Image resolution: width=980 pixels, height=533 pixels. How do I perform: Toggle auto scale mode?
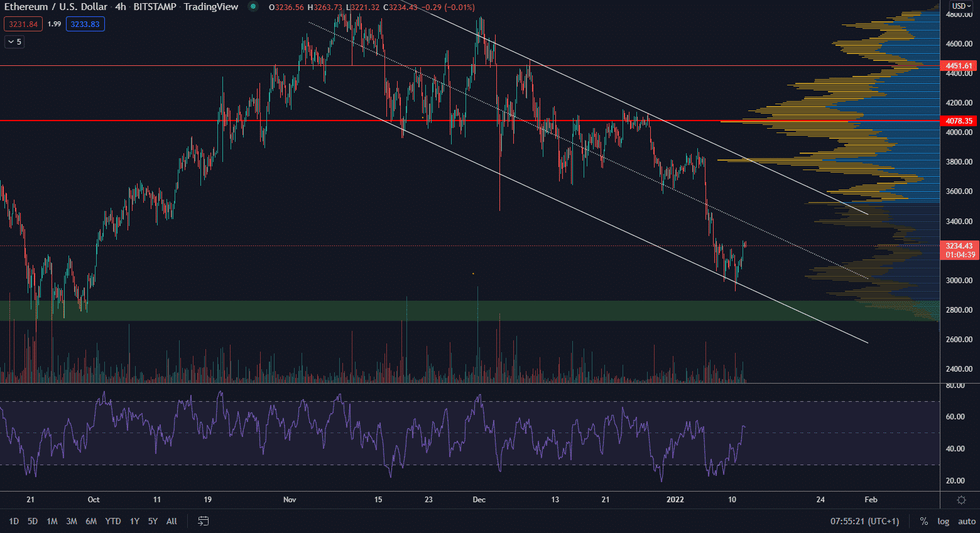point(966,521)
